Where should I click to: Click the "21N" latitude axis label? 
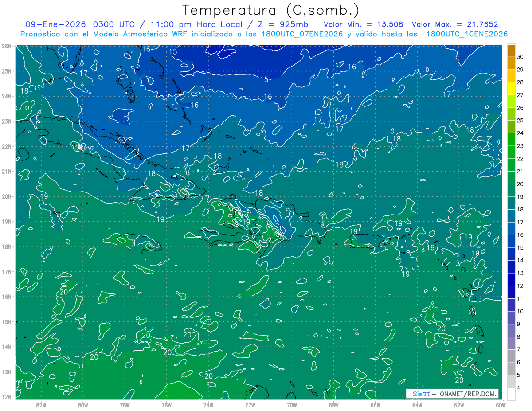7,171
